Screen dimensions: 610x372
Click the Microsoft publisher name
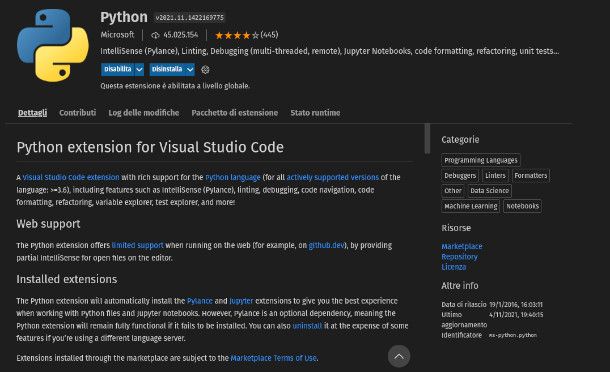click(x=117, y=35)
